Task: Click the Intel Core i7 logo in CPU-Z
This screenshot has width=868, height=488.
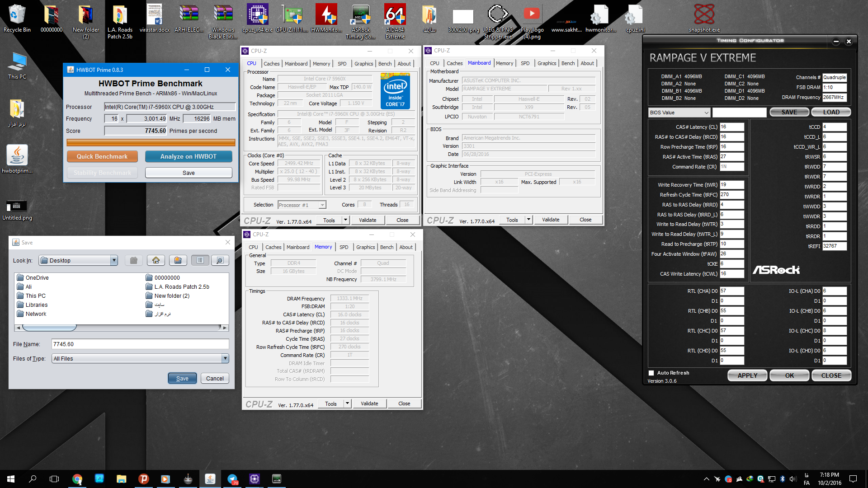Action: point(396,92)
